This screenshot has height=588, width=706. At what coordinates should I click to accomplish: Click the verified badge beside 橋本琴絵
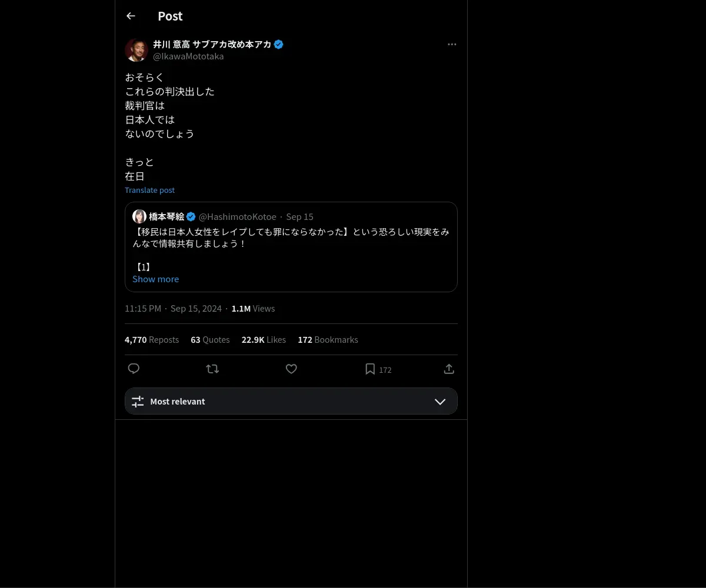click(191, 216)
